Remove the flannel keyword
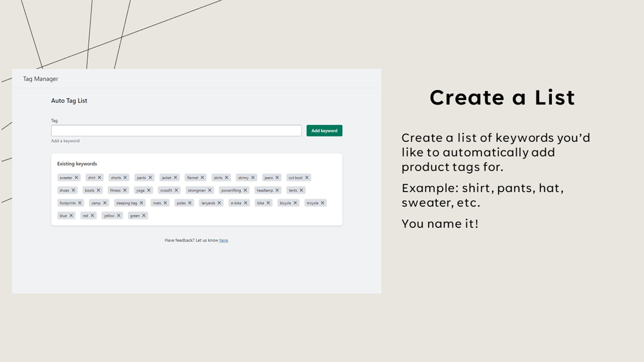 pos(202,177)
